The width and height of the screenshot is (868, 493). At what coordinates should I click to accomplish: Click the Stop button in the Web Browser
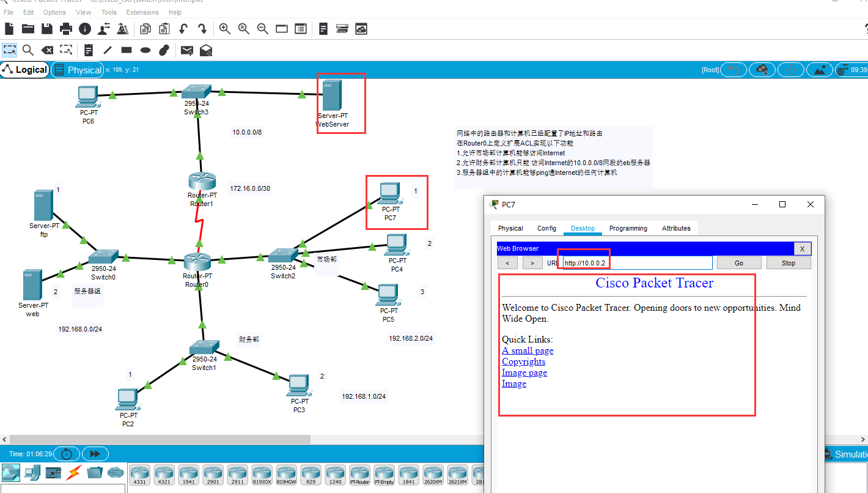(x=789, y=263)
